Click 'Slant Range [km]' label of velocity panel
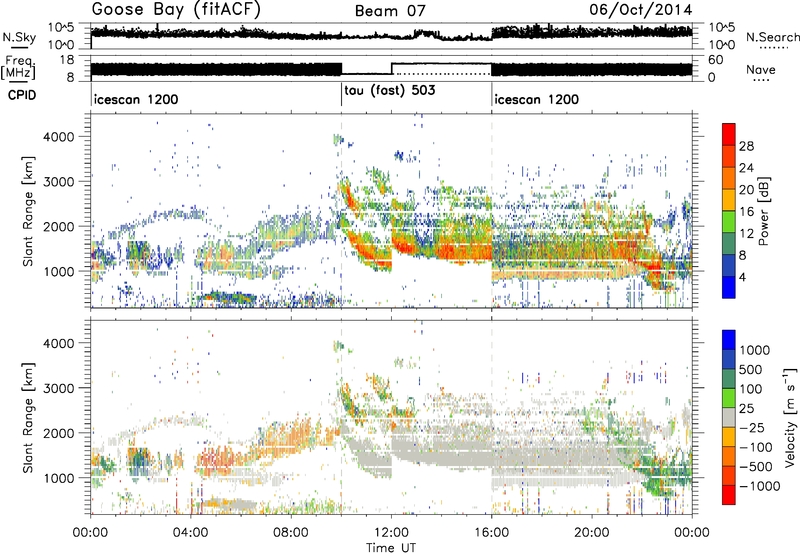800x554 pixels. (28, 417)
